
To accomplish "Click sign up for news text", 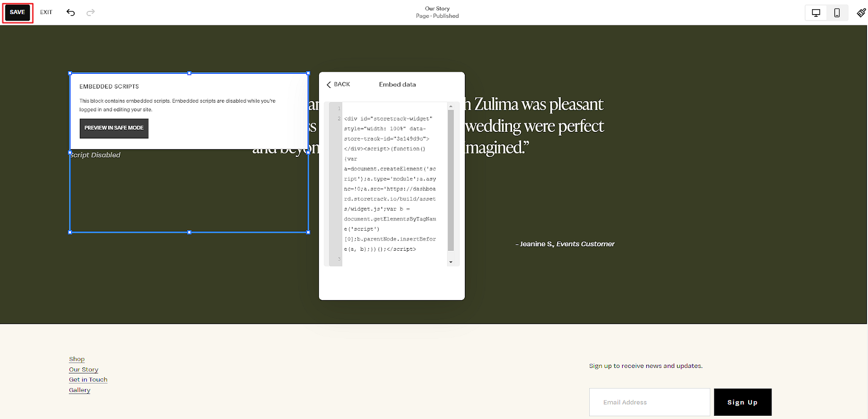I will 646,366.
